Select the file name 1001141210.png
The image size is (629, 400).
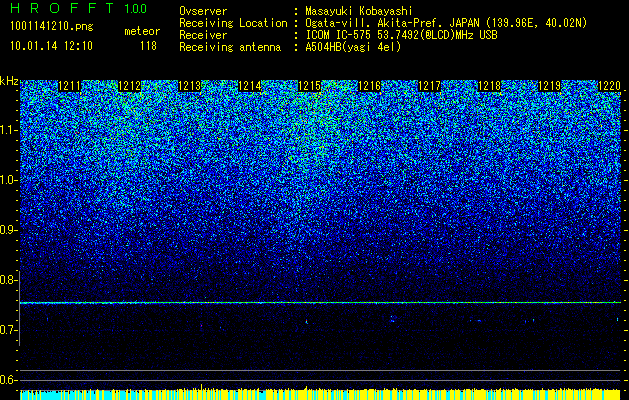point(52,27)
